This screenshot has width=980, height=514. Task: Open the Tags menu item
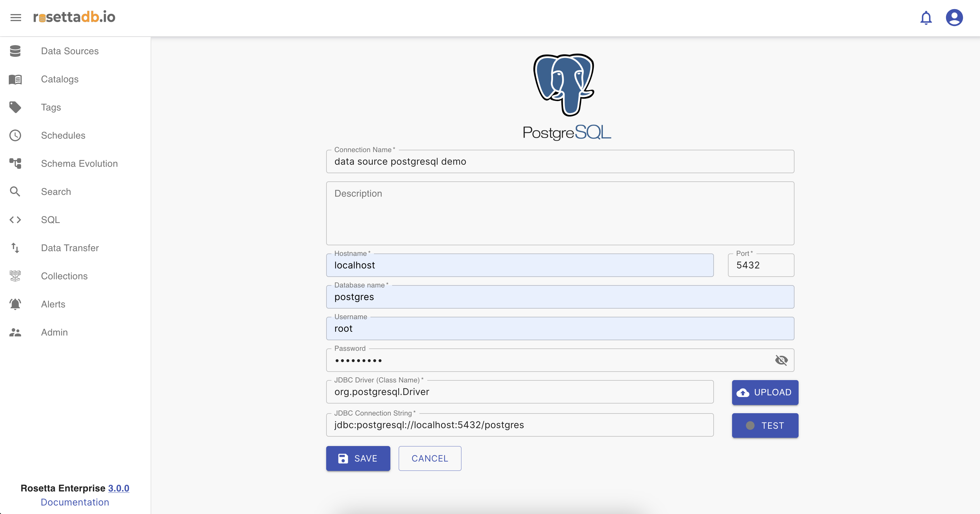[51, 107]
